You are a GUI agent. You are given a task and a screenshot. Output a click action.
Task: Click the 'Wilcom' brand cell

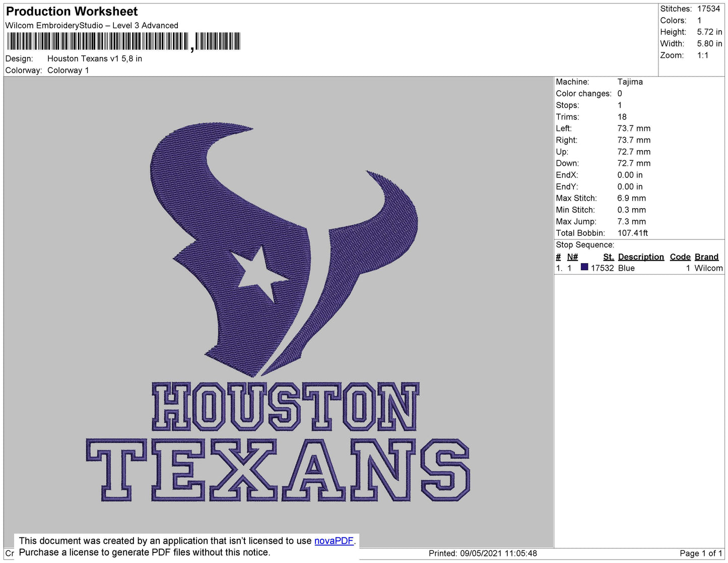coord(708,268)
